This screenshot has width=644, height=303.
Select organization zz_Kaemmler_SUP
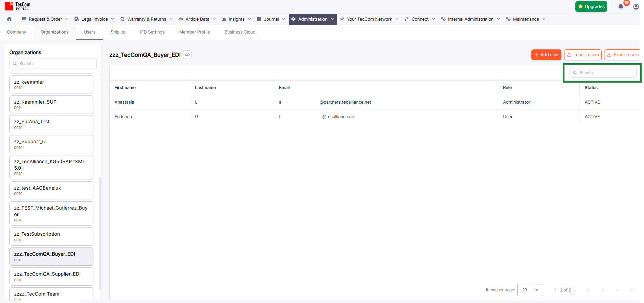pyautogui.click(x=51, y=104)
